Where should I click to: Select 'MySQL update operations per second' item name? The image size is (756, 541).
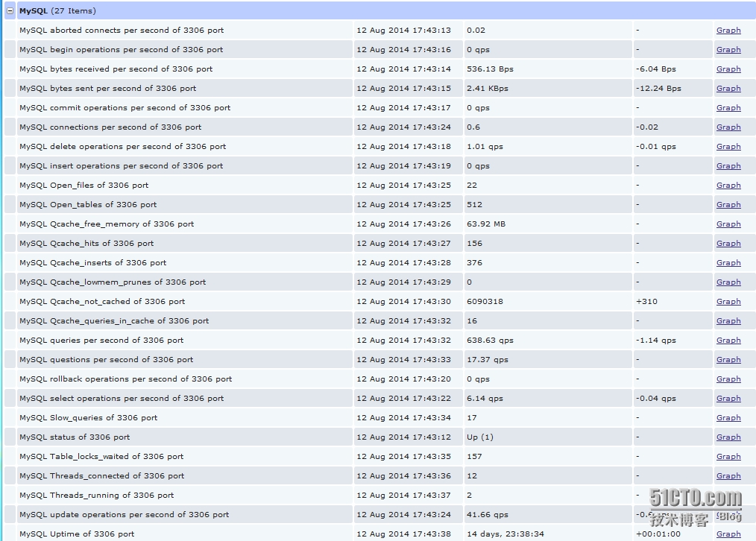[x=124, y=514]
